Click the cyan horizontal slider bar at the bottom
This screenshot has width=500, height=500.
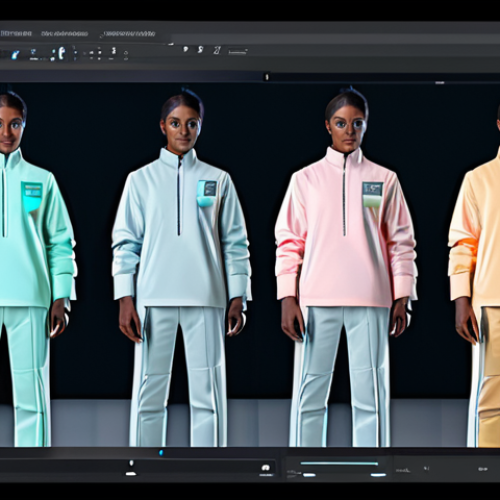[339, 463]
